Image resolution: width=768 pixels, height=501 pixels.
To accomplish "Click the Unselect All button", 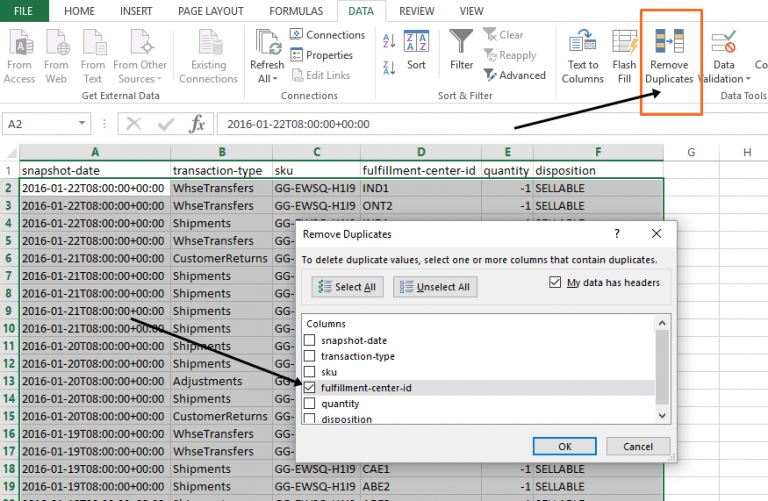I will 435,287.
